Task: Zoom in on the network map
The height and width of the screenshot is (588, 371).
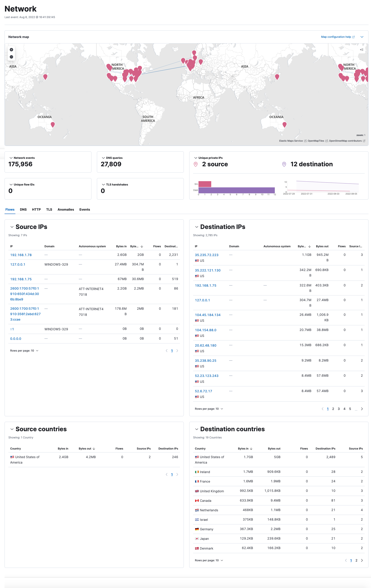Action: tap(11, 50)
